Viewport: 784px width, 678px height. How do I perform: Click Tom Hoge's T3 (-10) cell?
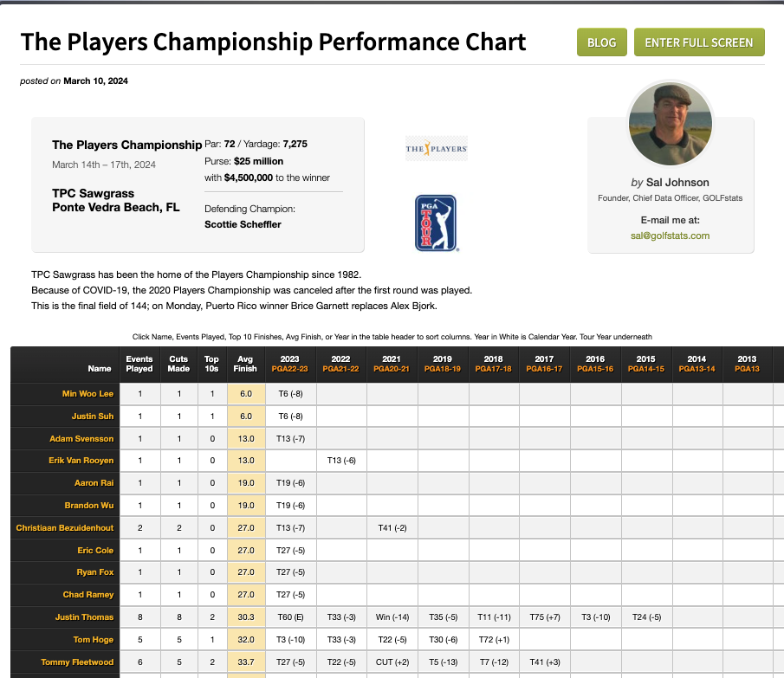290,640
